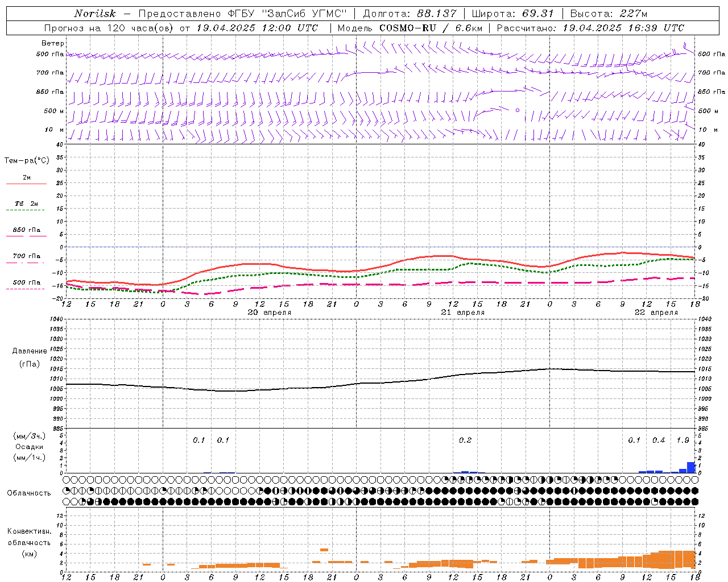
Task: Click the "Рассчитано: 19.04.2025 16:39 UTC" timestamp
Action: coord(590,28)
